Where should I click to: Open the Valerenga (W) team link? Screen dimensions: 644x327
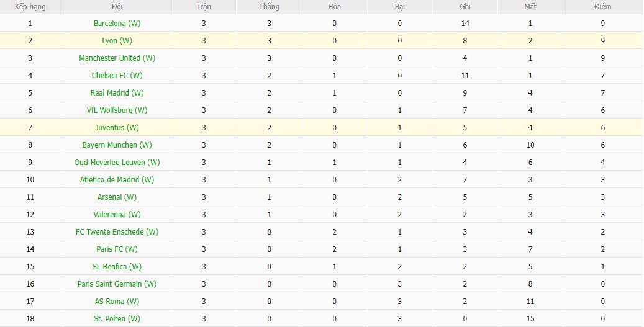117,215
